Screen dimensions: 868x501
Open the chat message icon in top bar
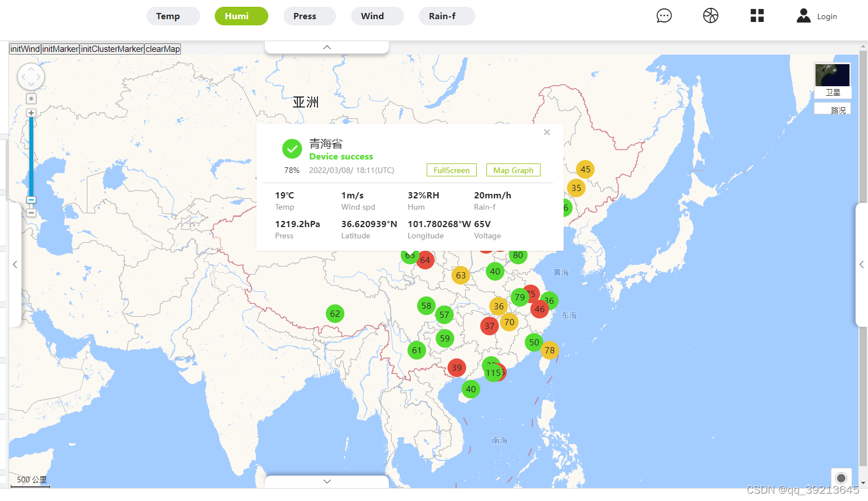[664, 16]
